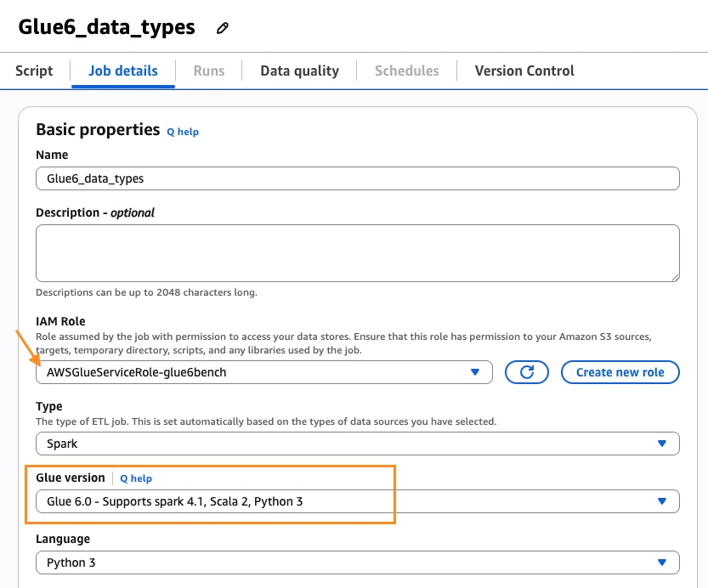Select the Job details tab
This screenshot has height=588, width=708.
(x=122, y=71)
